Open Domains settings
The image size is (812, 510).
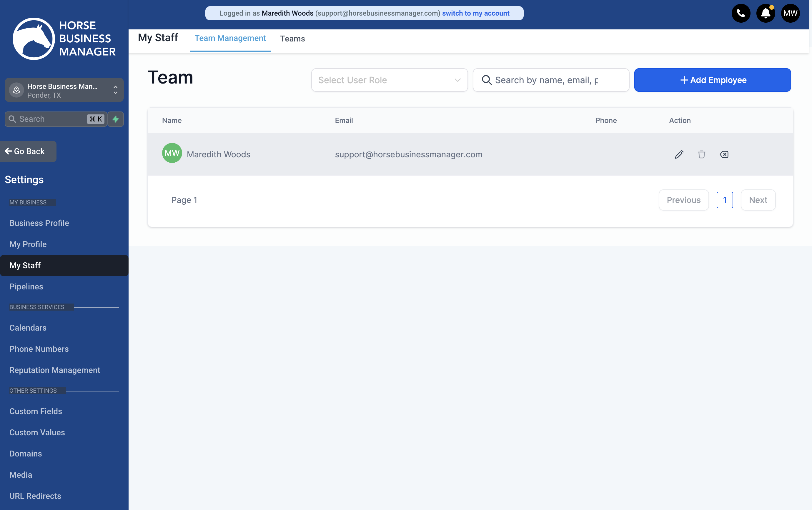click(x=26, y=454)
